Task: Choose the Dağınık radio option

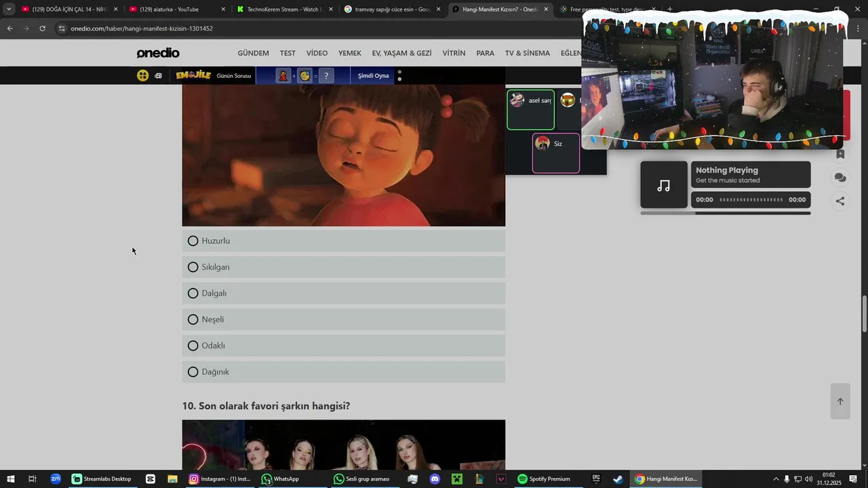Action: click(x=343, y=372)
